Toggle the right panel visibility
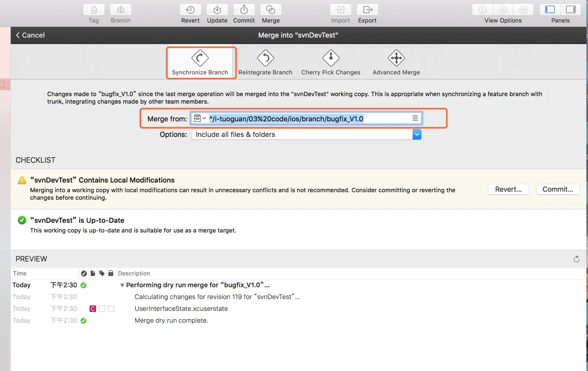 [x=571, y=10]
